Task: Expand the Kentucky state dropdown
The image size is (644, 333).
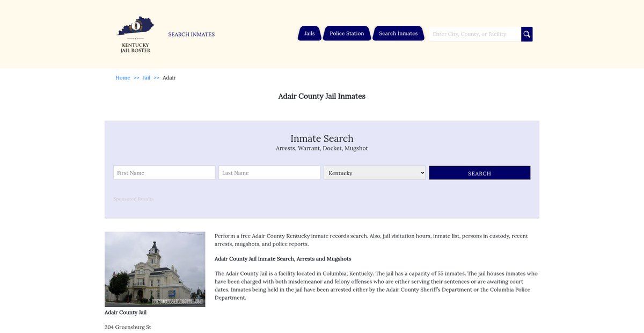Action: (x=375, y=173)
